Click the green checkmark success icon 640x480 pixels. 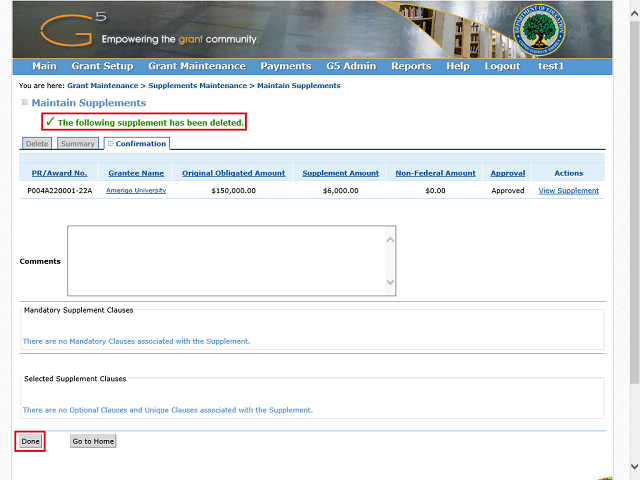tap(49, 121)
